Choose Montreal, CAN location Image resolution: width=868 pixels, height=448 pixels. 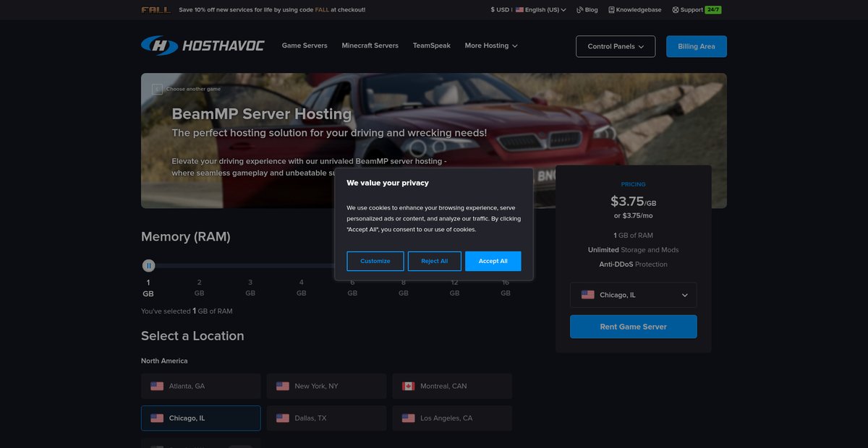pyautogui.click(x=452, y=386)
